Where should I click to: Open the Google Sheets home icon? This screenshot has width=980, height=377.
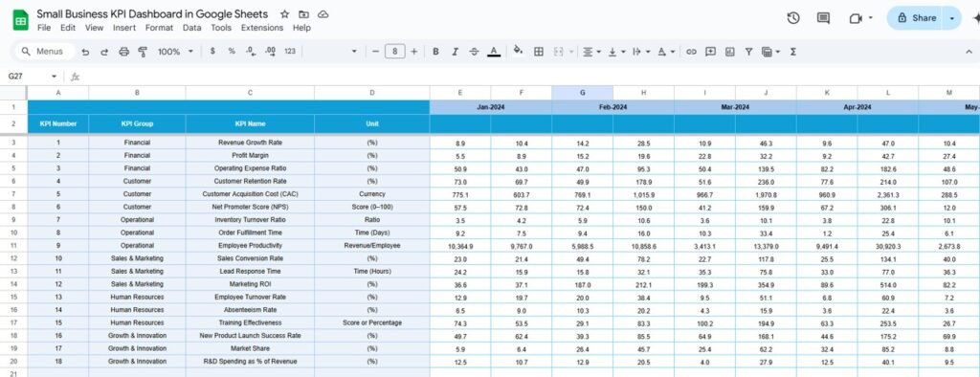(21, 20)
